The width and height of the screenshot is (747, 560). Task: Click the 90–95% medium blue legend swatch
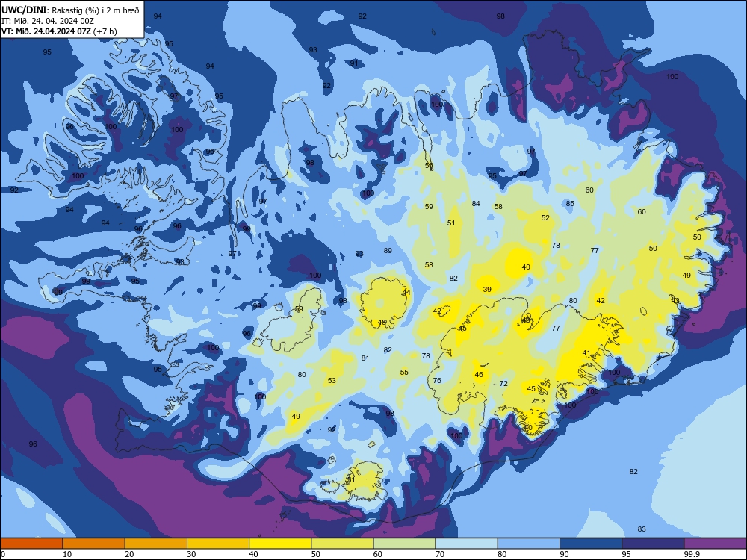point(591,544)
